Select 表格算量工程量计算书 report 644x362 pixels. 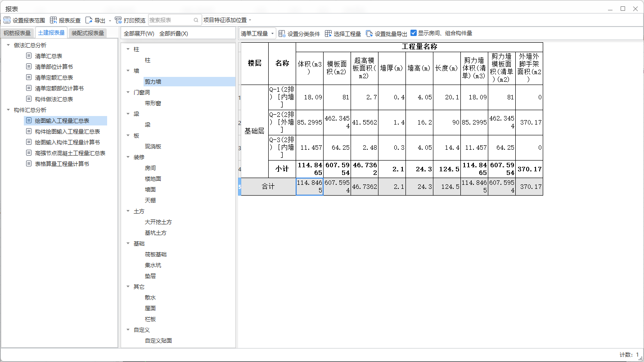tap(62, 164)
